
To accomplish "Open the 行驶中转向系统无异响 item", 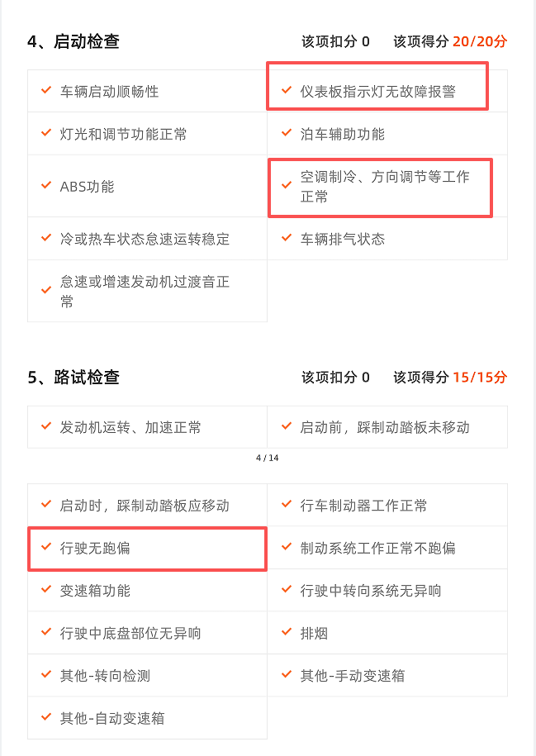I will 370,591.
